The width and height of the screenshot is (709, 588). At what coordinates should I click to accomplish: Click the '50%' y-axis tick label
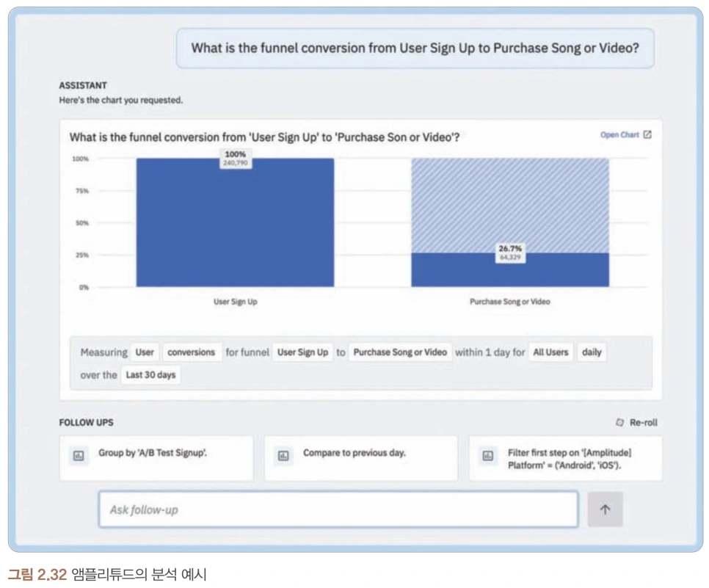pyautogui.click(x=82, y=223)
